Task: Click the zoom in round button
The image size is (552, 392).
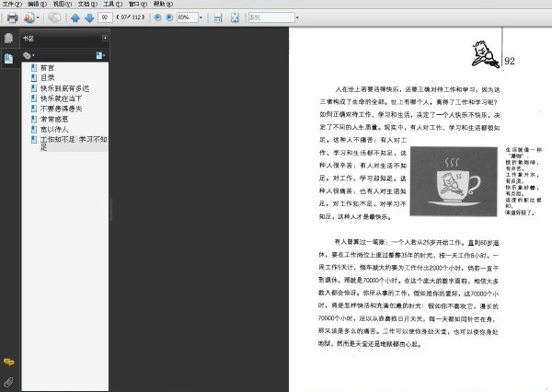Action: (169, 17)
